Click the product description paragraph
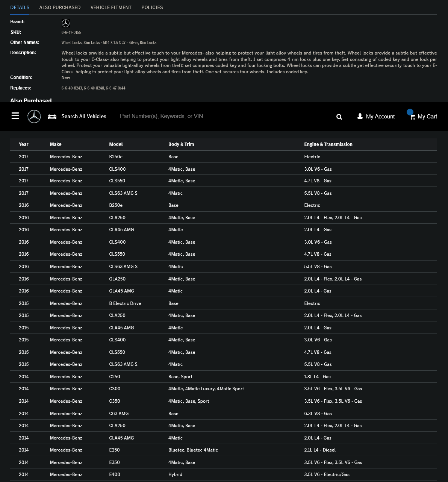Viewport: 448px width, 482px height. click(x=249, y=62)
